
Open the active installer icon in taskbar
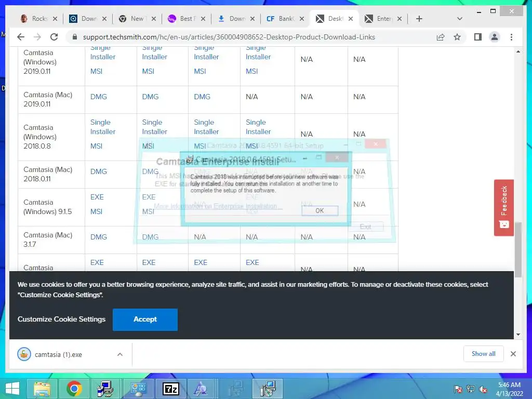tap(268, 389)
